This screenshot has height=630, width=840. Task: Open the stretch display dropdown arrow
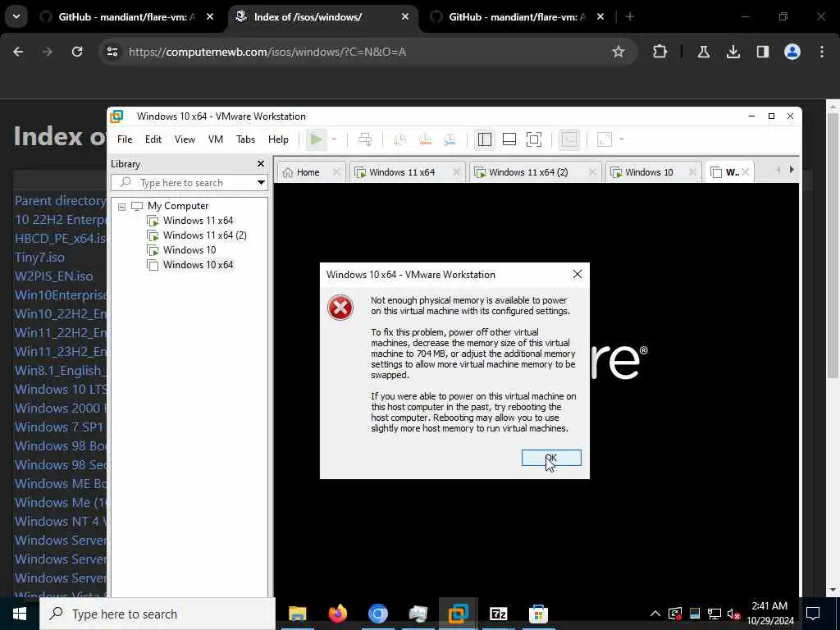[x=622, y=139]
